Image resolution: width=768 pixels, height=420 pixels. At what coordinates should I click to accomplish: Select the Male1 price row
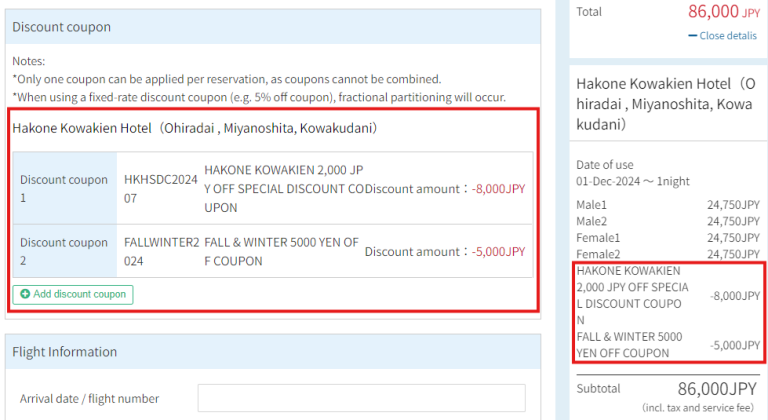tap(667, 205)
